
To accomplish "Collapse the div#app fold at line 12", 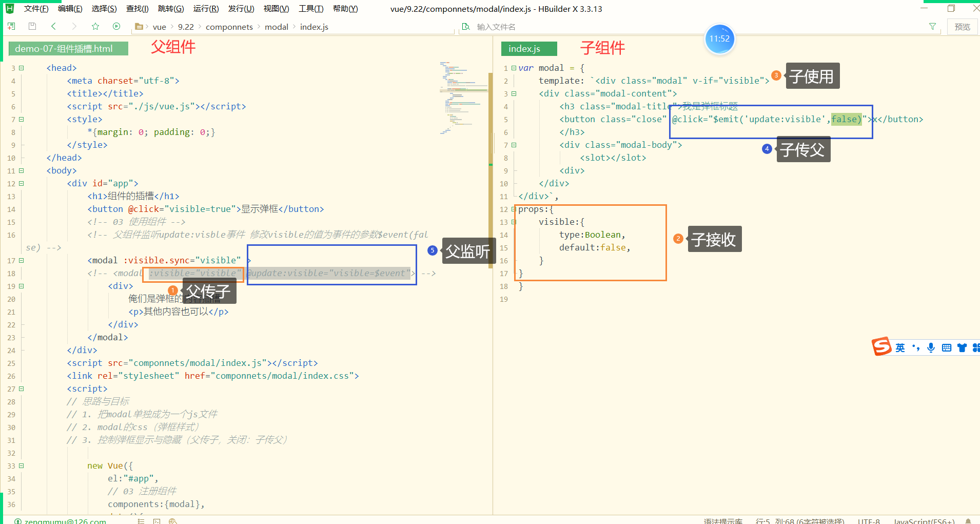I will coord(21,183).
